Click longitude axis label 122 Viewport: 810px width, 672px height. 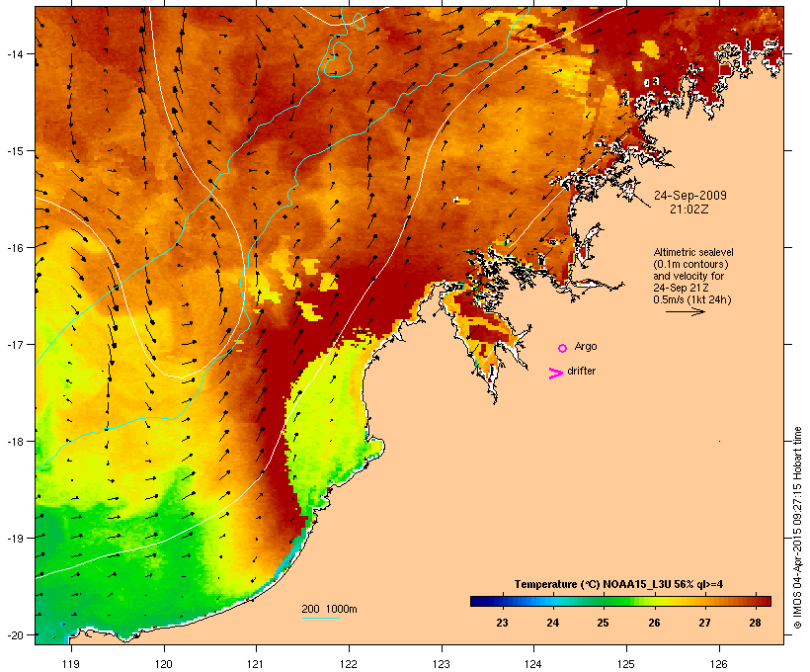[349, 664]
